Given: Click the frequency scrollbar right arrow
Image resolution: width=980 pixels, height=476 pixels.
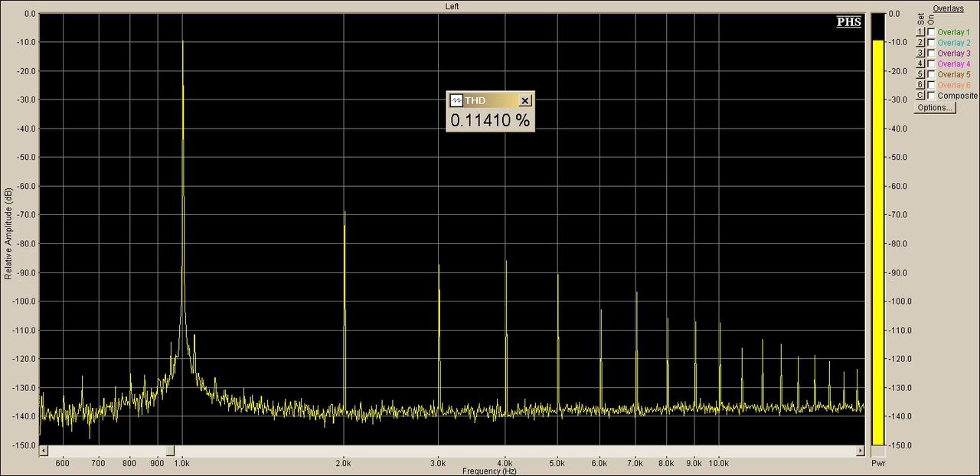Looking at the screenshot, I should [861, 451].
